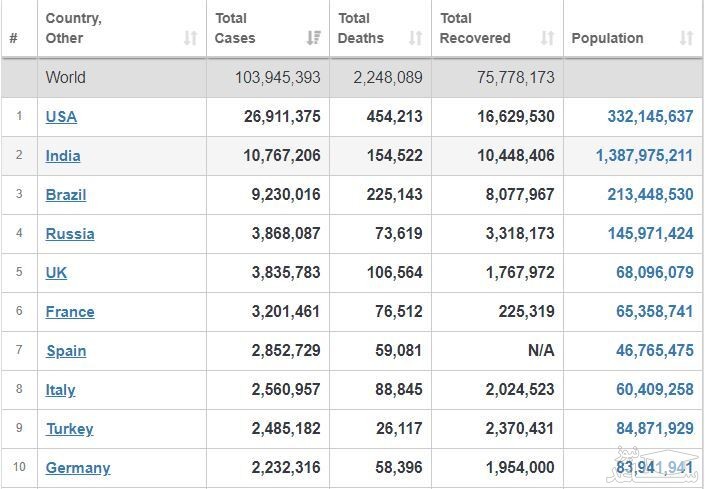Click sort icon in Total Cases header

(313, 38)
